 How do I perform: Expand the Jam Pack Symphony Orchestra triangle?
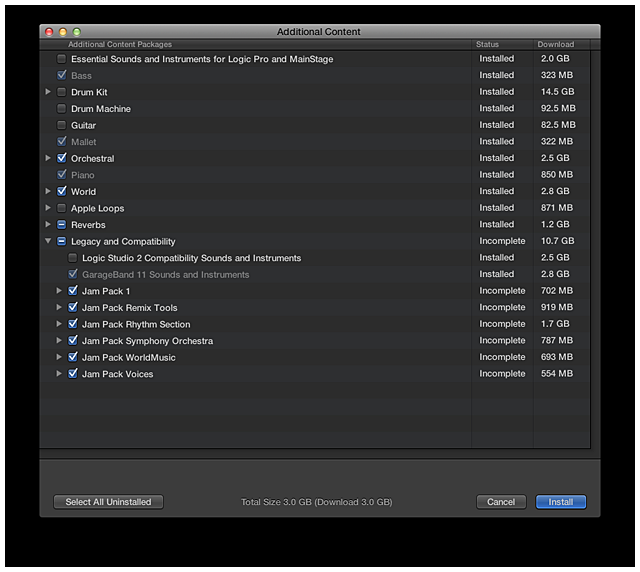pos(59,341)
